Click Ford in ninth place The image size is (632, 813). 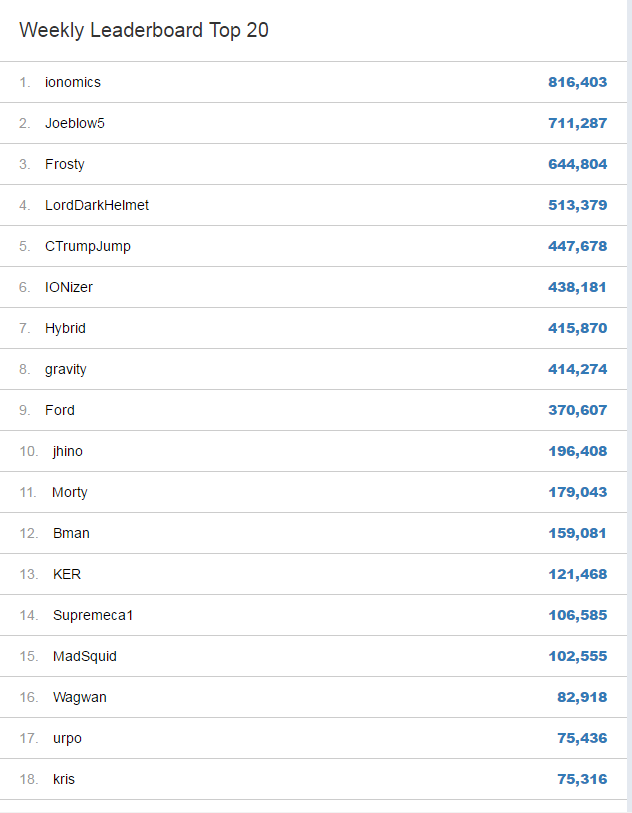[x=60, y=410]
